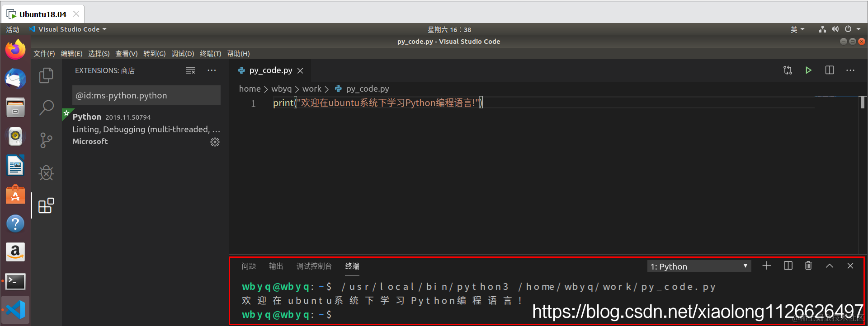The height and width of the screenshot is (326, 868).
Task: Open the Debug view bug icon
Action: [46, 172]
